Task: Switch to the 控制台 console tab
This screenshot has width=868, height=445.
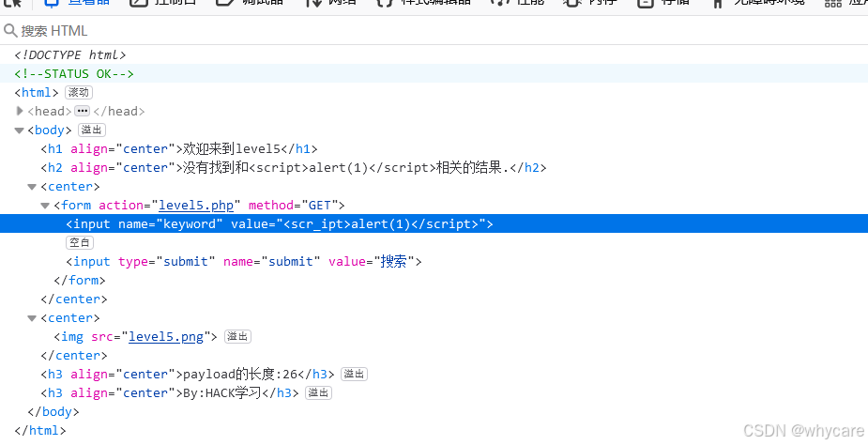Action: [162, 2]
